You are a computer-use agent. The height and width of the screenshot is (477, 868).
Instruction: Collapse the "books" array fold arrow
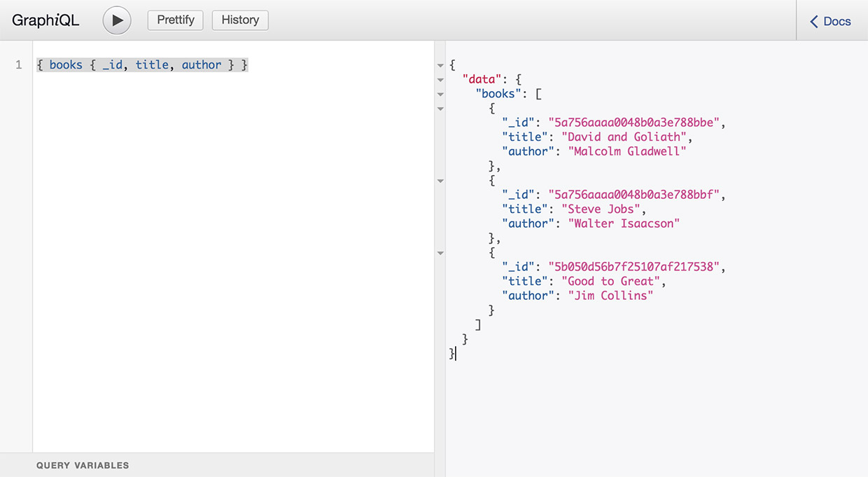(440, 94)
